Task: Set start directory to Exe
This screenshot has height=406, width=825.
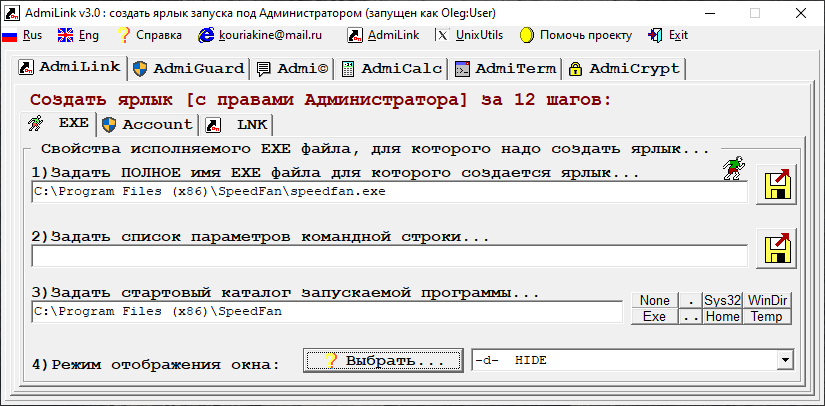Action: (655, 317)
